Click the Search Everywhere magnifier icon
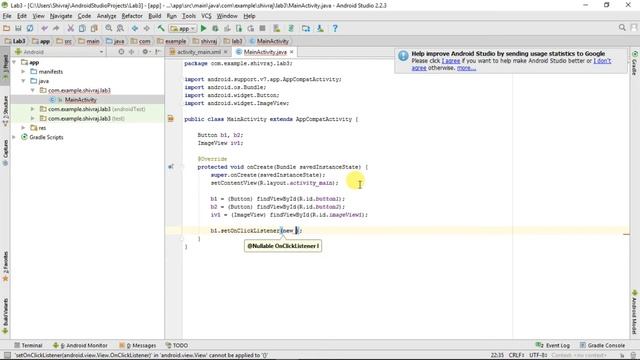The image size is (640, 360). coord(622,27)
